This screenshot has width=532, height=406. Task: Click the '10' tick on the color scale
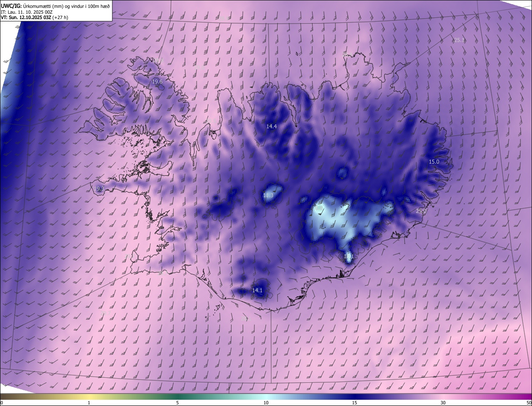[266, 403]
